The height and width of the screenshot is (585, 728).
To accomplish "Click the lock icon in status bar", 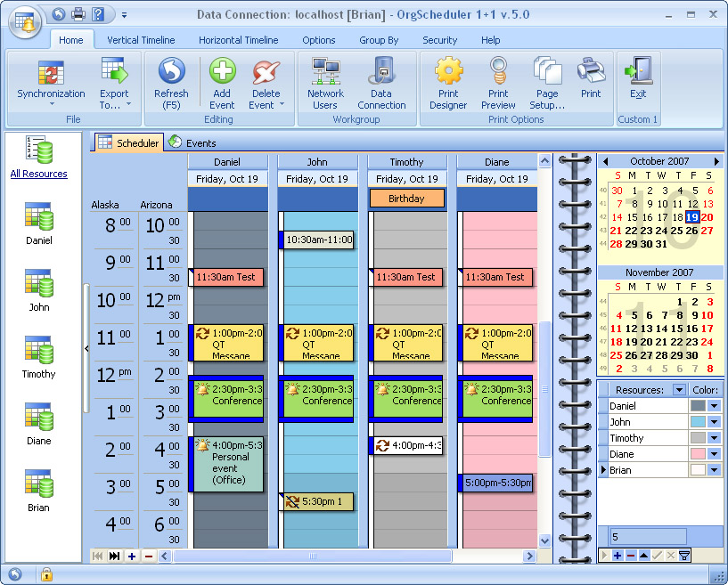I will [46, 574].
